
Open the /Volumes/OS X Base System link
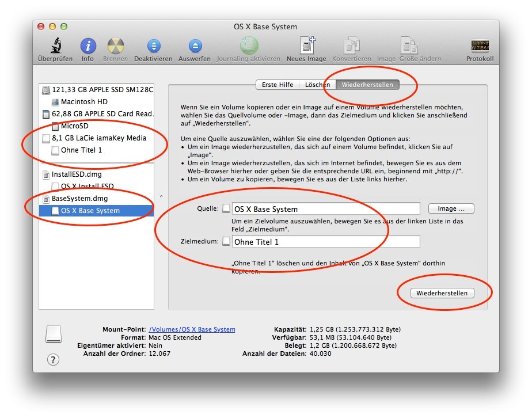(192, 329)
